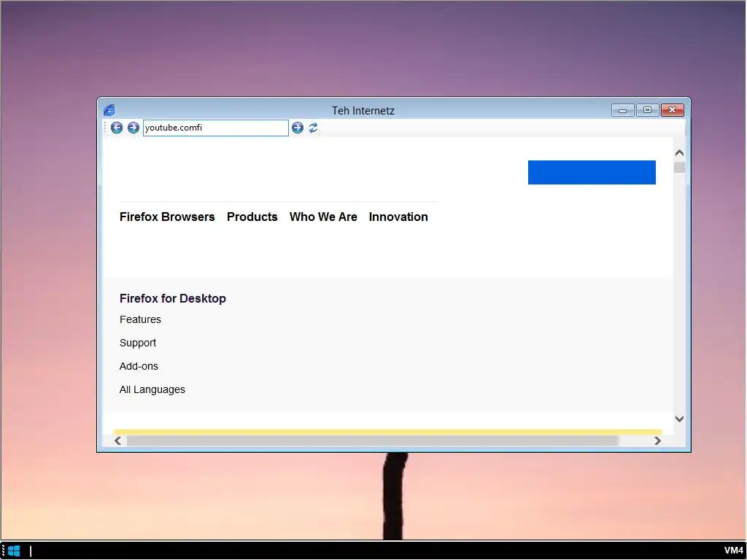The height and width of the screenshot is (560, 747).
Task: Click the vertical scrollbar up arrow
Action: click(x=679, y=153)
